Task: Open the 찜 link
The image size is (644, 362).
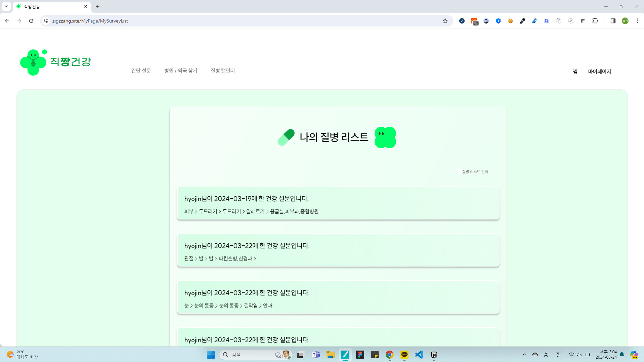Action: pyautogui.click(x=575, y=72)
